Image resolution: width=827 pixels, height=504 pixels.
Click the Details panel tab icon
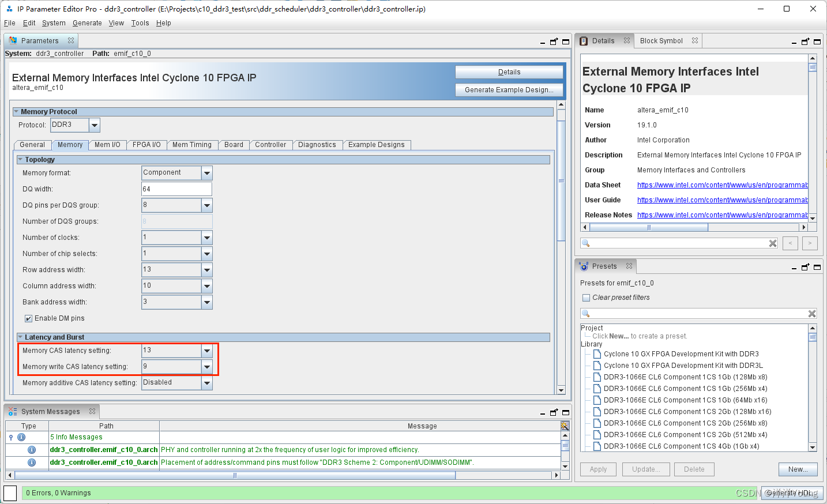pos(584,41)
